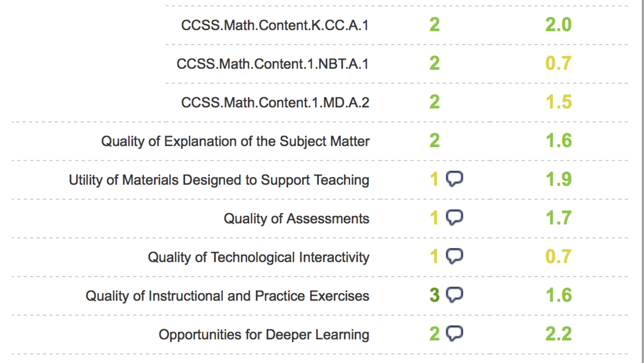Click the 0.7 average for 1.NBT.A.1
The height and width of the screenshot is (363, 644).
point(558,63)
